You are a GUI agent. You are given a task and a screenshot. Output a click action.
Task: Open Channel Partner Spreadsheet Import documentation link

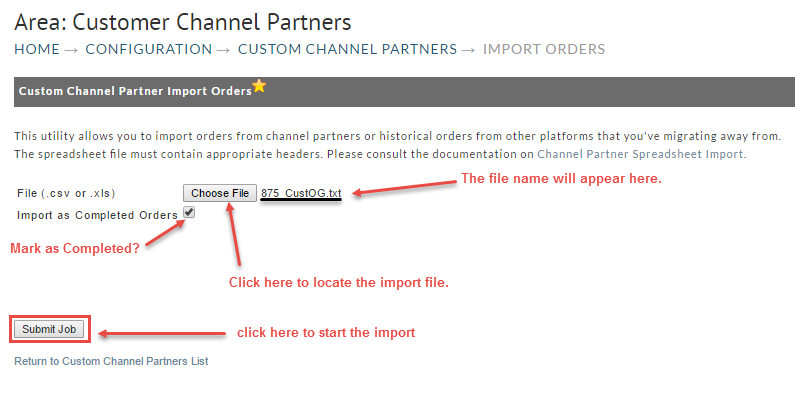click(x=640, y=154)
